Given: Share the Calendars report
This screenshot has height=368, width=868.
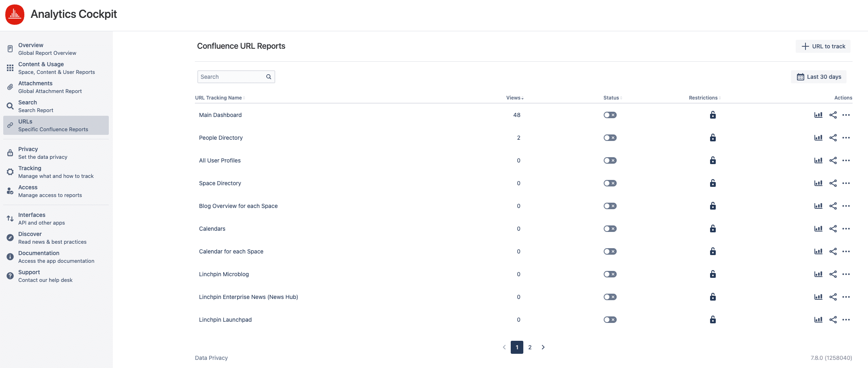Looking at the screenshot, I should tap(833, 229).
